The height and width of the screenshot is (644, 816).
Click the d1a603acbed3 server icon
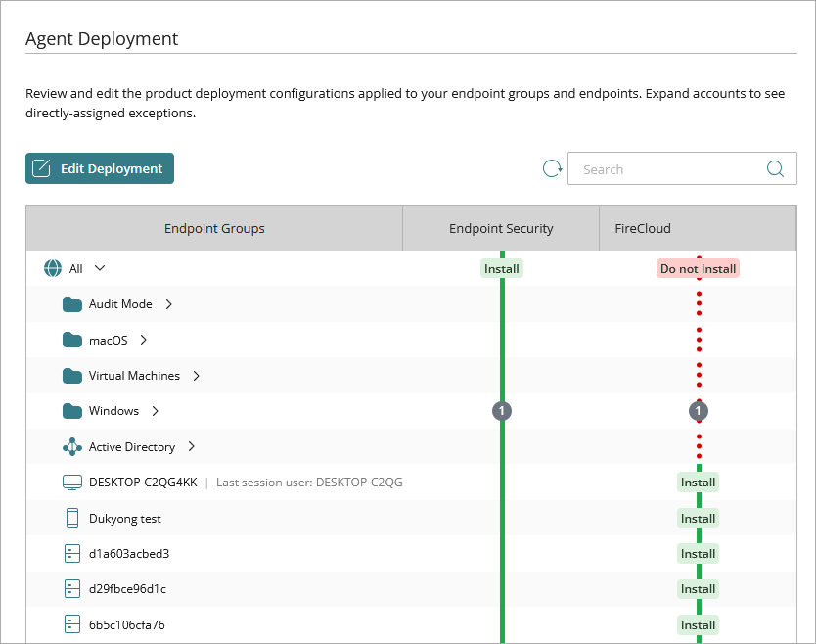pyautogui.click(x=71, y=553)
